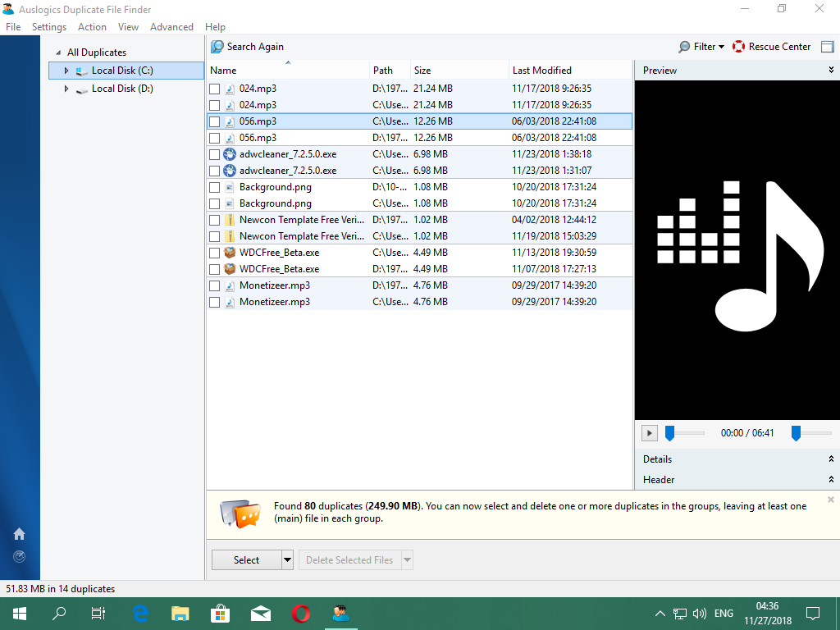Screen dimensions: 840x630
Task: Click the Monetizeer.mp3 icon on D:
Action: tap(230, 285)
